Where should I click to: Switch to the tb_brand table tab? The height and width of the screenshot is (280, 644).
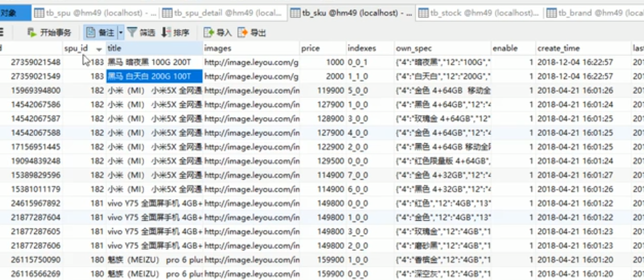point(594,13)
